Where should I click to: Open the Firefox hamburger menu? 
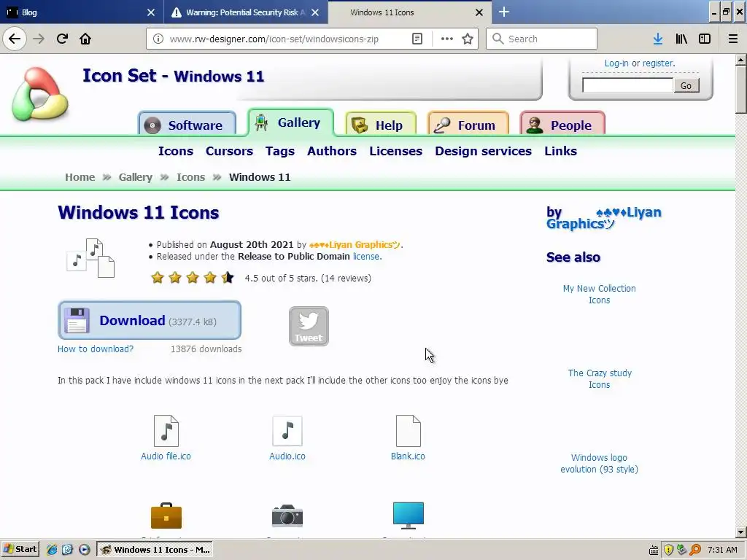click(x=733, y=39)
